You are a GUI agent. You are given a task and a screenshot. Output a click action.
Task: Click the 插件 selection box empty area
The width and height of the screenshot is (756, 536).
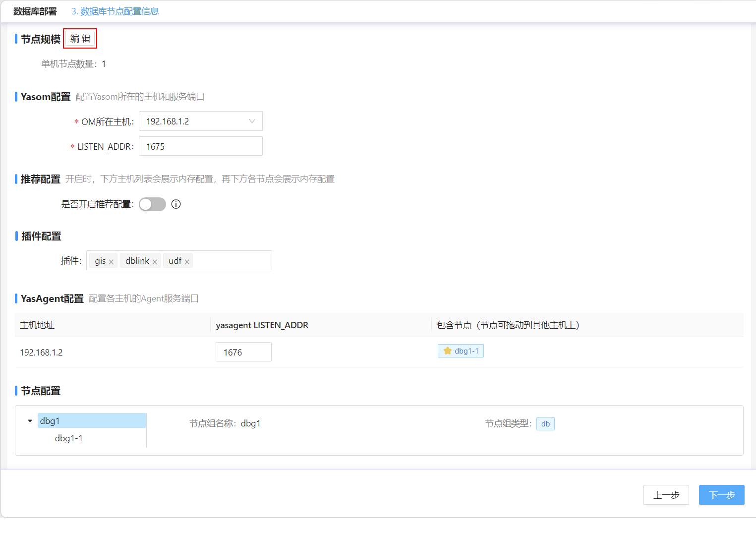232,261
